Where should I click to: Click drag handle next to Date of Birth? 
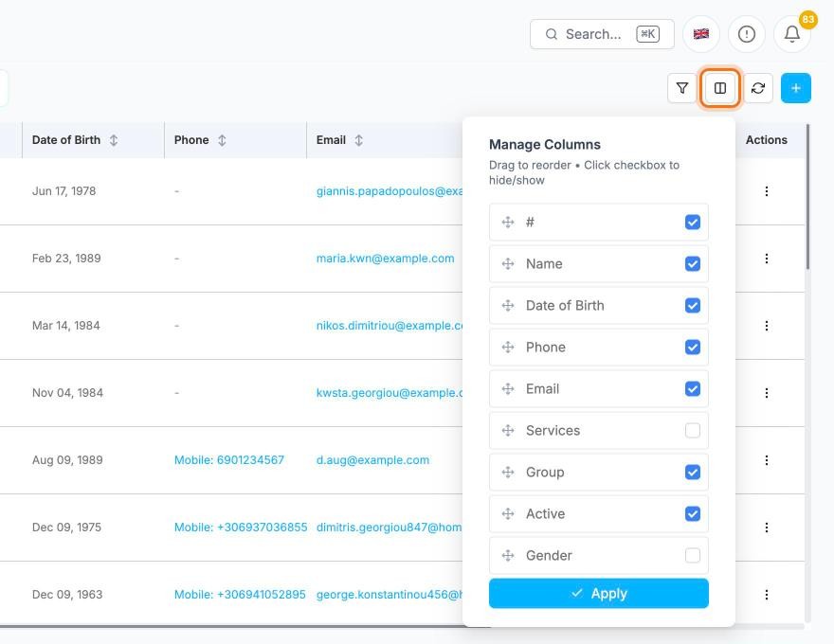[508, 306]
